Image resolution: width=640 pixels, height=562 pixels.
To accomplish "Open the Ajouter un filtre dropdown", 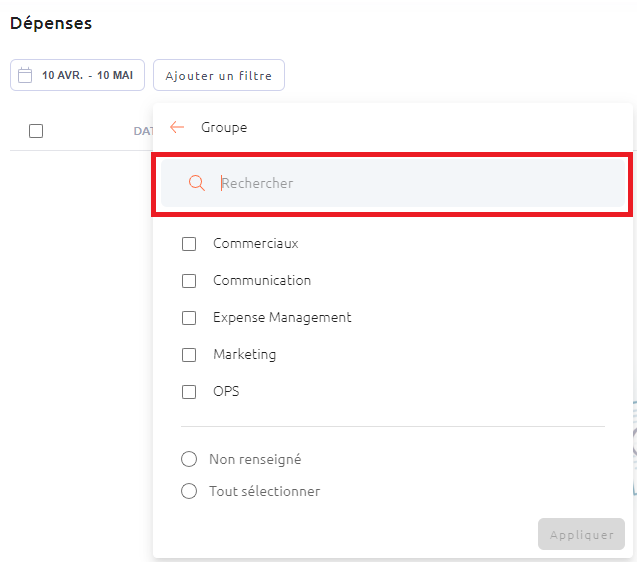I will tap(219, 75).
